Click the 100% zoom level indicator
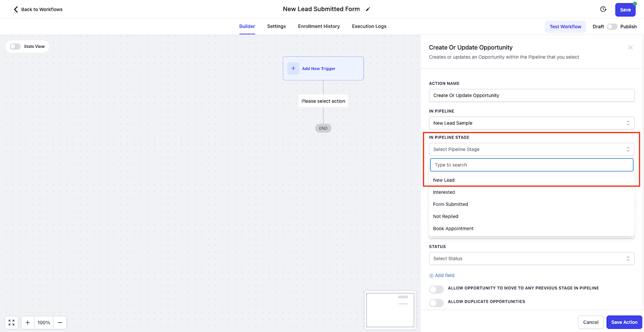644x332 pixels. [x=44, y=322]
